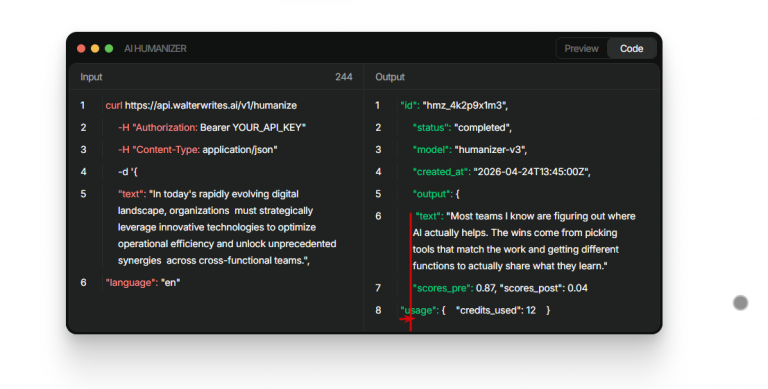Click the curl api.walterwrites.ai URL line

point(201,105)
